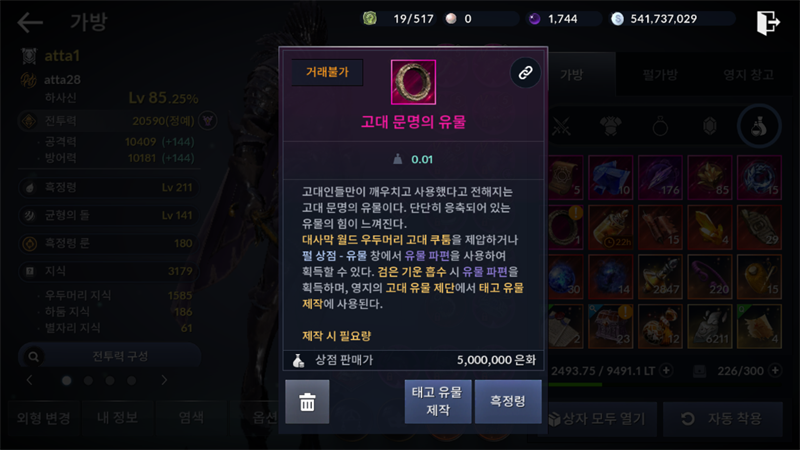
Task: Expand inventory slots 226/300 with plus icon
Action: [x=775, y=370]
